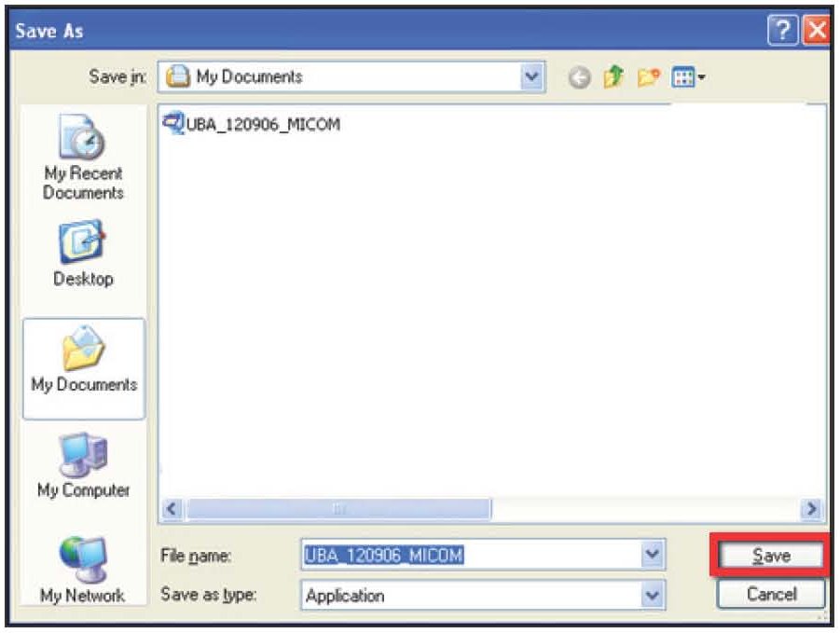This screenshot has height=633, width=840.
Task: Click the Back navigation arrow icon
Action: pyautogui.click(x=579, y=77)
